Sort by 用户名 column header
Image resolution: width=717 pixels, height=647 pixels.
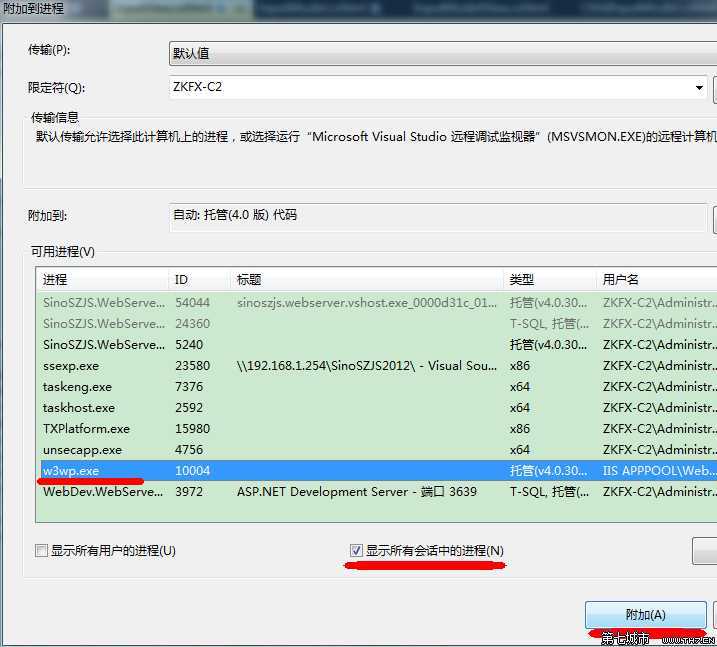tap(656, 279)
